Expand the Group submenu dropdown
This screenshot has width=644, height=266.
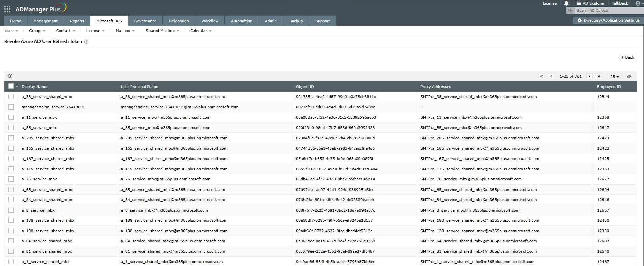coord(37,31)
